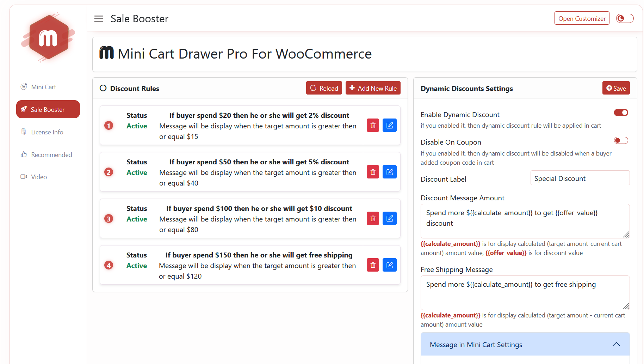Reload the discount rules
The image size is (644, 364).
pos(324,88)
